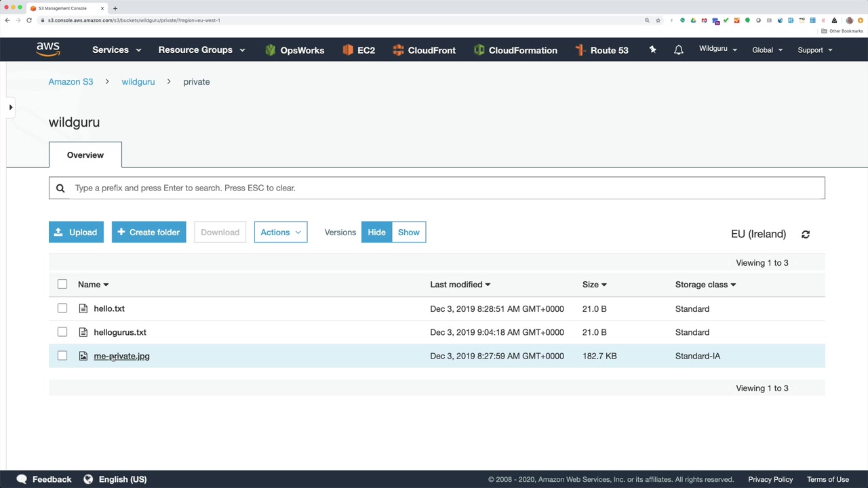The width and height of the screenshot is (868, 488).
Task: Open the Privacy Policy link
Action: coord(770,480)
